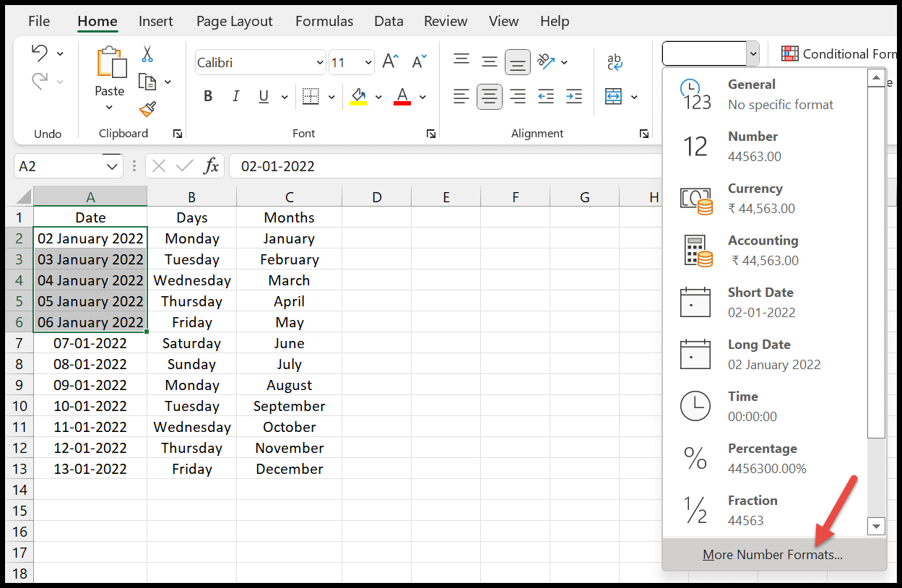The image size is (902, 588).
Task: Switch to the Review tab
Action: (x=446, y=21)
